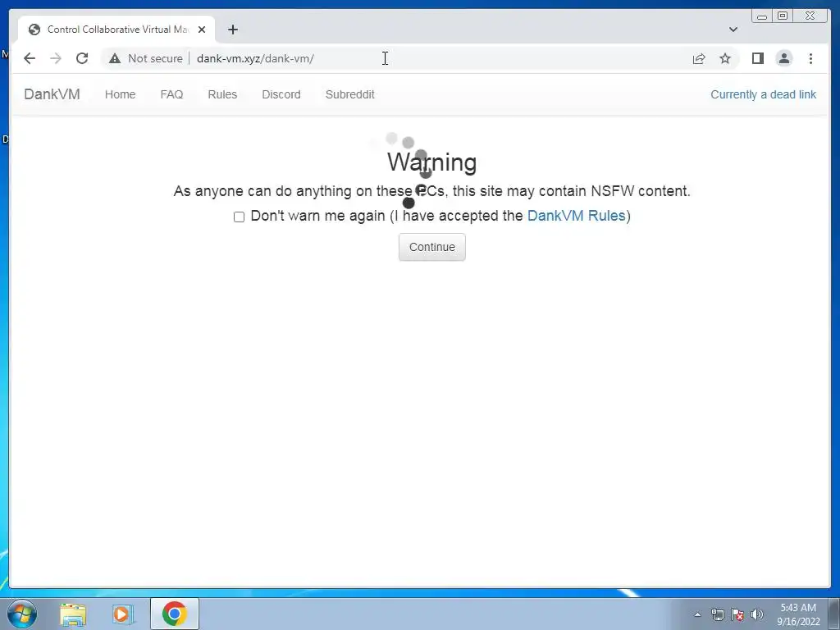840x630 pixels.
Task: Toggle the Chrome side panel icon
Action: (x=757, y=58)
